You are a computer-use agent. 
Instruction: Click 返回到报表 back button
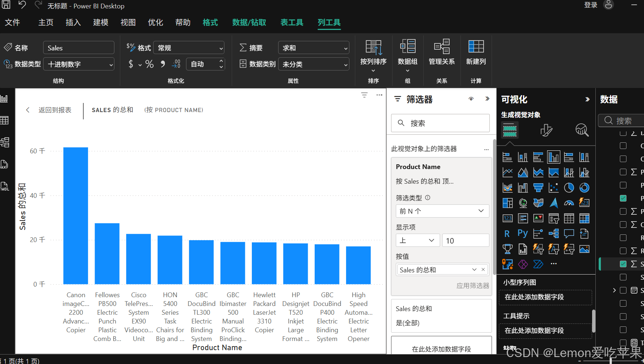[49, 110]
